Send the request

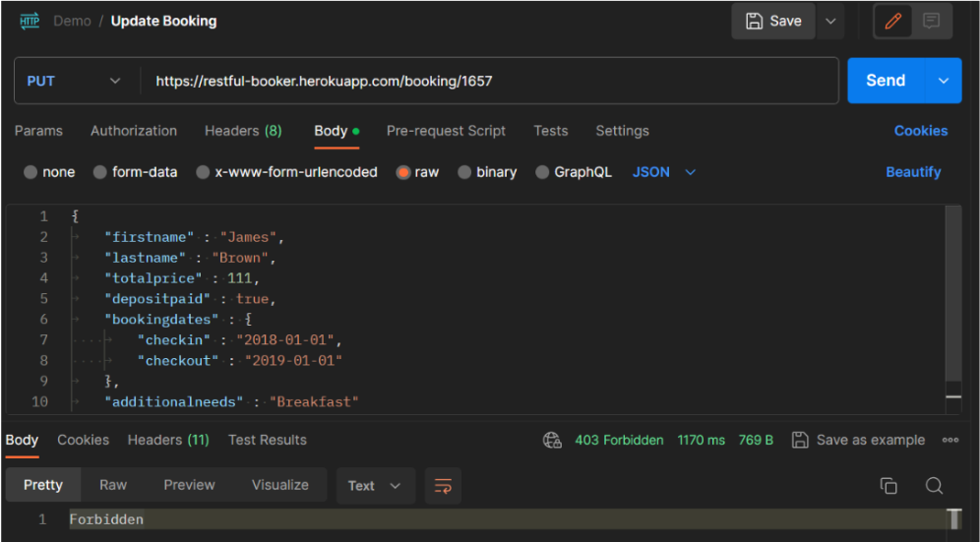pos(886,81)
